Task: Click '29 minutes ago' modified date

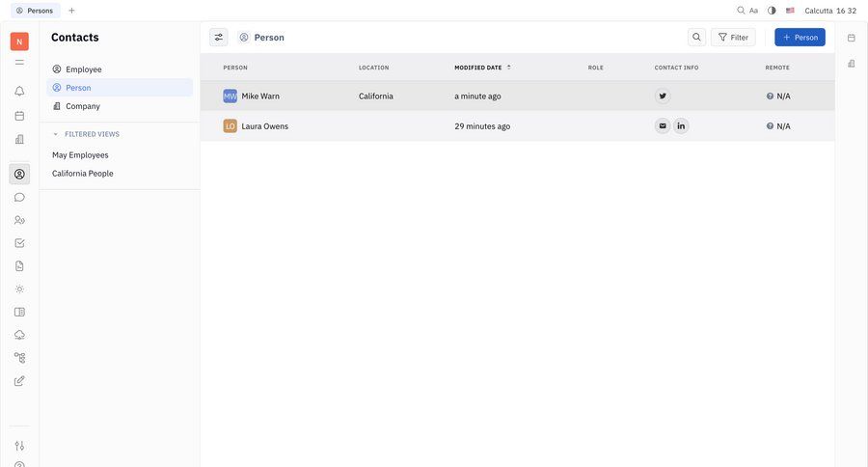Action: click(482, 125)
